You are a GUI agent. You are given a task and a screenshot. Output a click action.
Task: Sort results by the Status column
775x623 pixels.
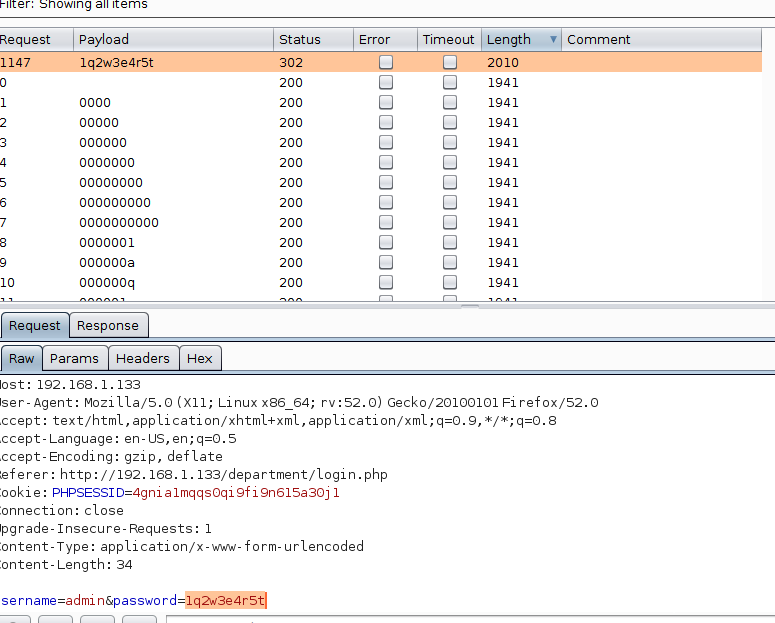pyautogui.click(x=312, y=40)
